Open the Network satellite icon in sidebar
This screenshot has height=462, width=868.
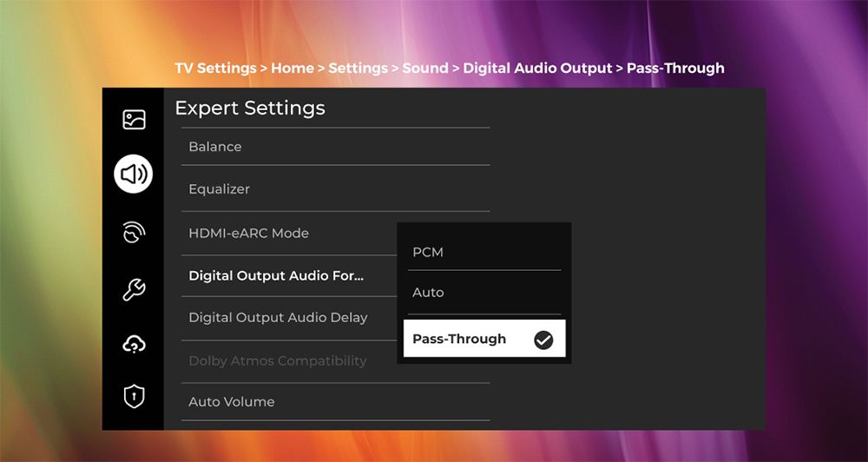[x=134, y=232]
